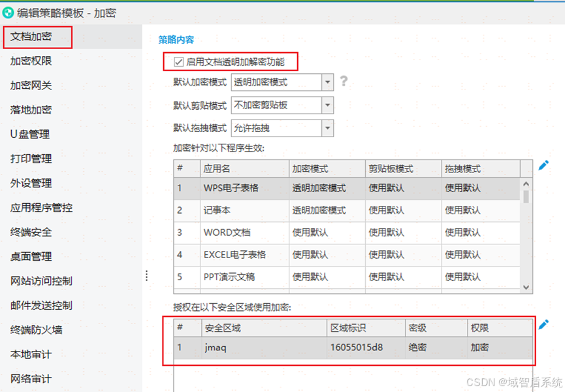Click the vertical panel splitter handle
The height and width of the screenshot is (392, 565).
click(x=146, y=276)
